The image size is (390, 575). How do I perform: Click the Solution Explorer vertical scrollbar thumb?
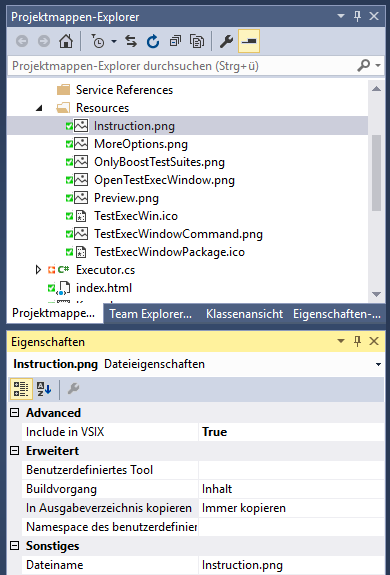tap(376, 173)
